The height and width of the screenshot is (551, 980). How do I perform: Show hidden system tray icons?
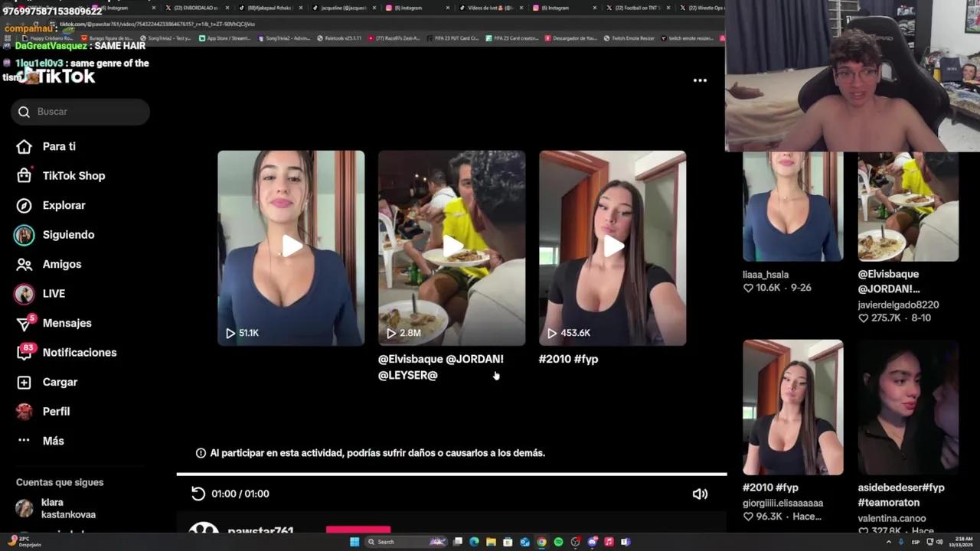[x=889, y=542]
